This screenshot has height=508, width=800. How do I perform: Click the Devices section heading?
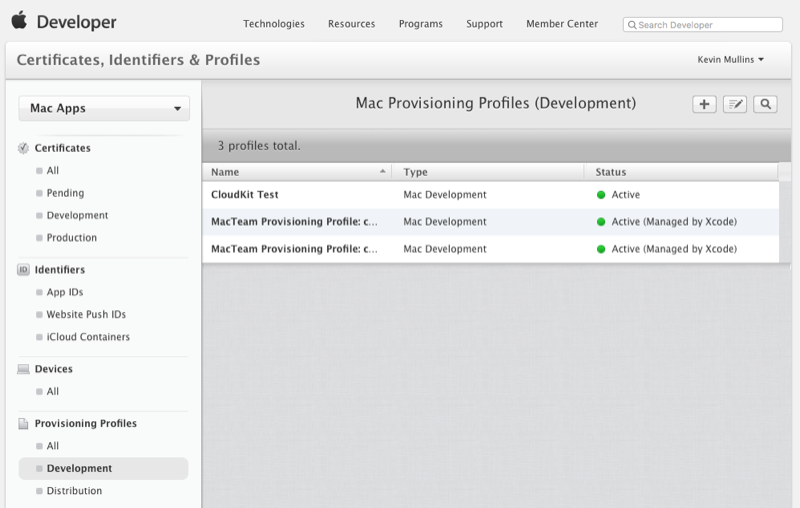(x=54, y=369)
